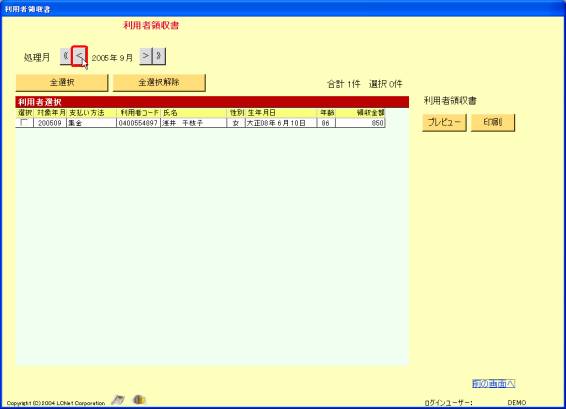Image resolution: width=566 pixels, height=409 pixels.
Task: Click the name cell in the user row
Action: pos(194,123)
